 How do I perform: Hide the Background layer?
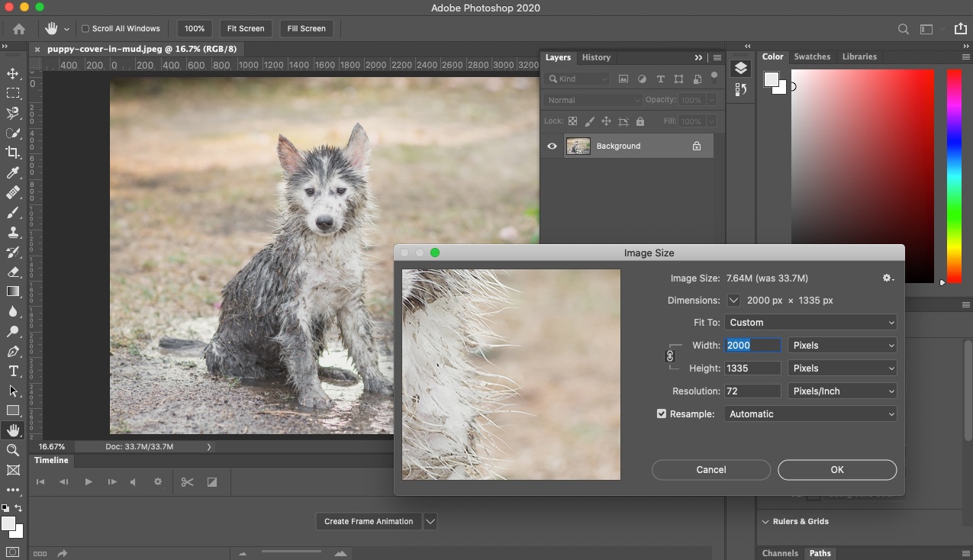(x=552, y=146)
